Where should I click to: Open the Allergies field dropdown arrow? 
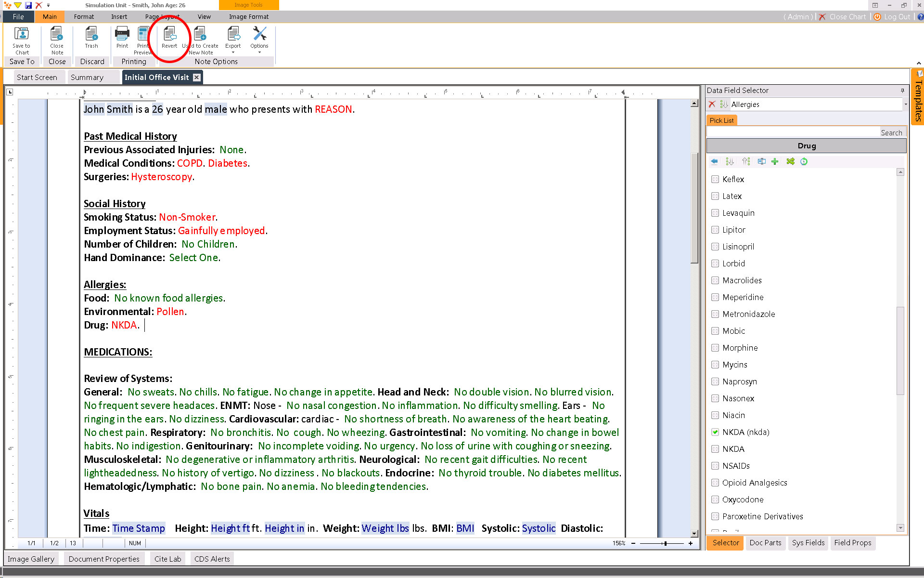905,104
